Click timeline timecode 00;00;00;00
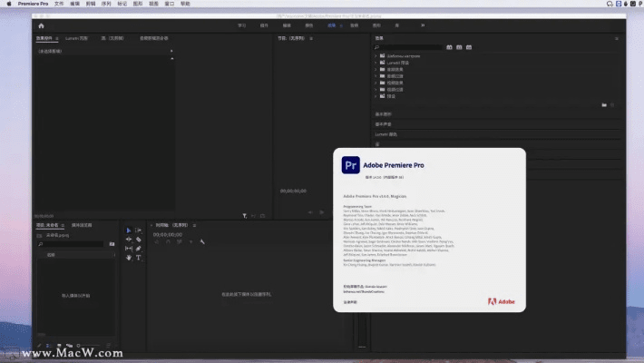Image resolution: width=644 pixels, height=363 pixels. click(x=168, y=234)
